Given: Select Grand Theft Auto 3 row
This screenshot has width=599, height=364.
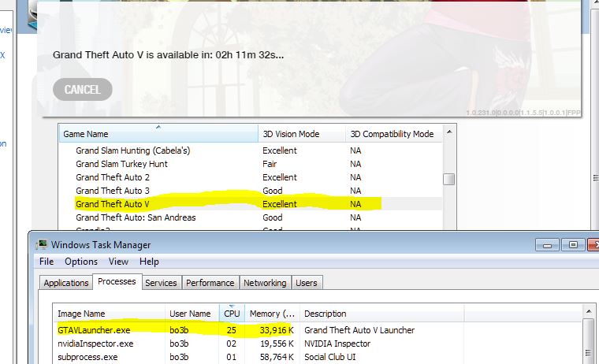Looking at the screenshot, I should click(251, 191).
